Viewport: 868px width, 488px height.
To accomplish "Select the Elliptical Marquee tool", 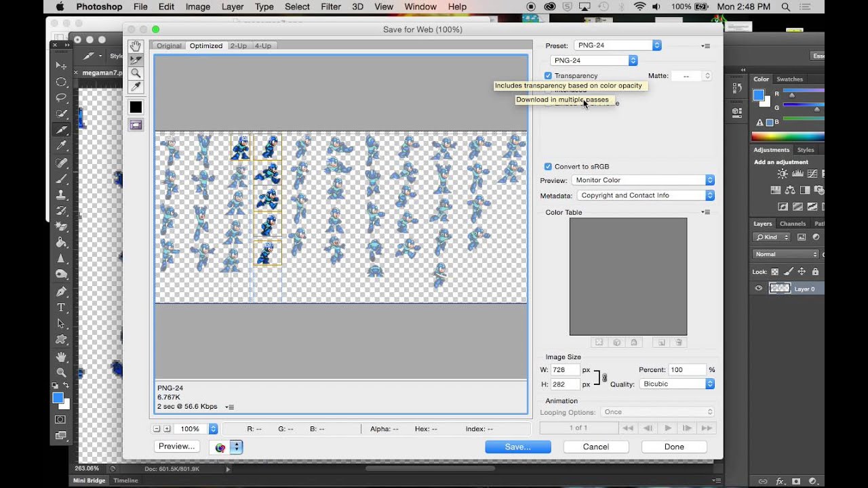I will click(x=62, y=82).
